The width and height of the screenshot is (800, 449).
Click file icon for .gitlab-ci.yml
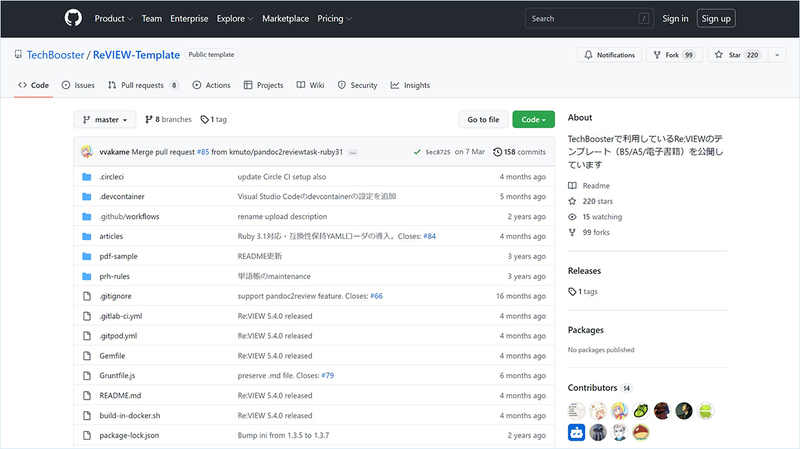coord(87,316)
